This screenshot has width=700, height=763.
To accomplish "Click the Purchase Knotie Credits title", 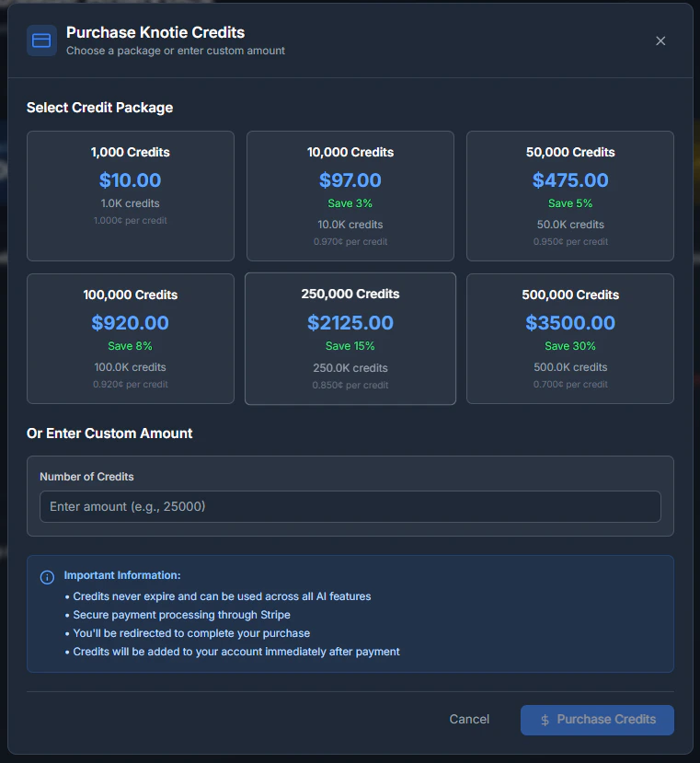I will [153, 32].
